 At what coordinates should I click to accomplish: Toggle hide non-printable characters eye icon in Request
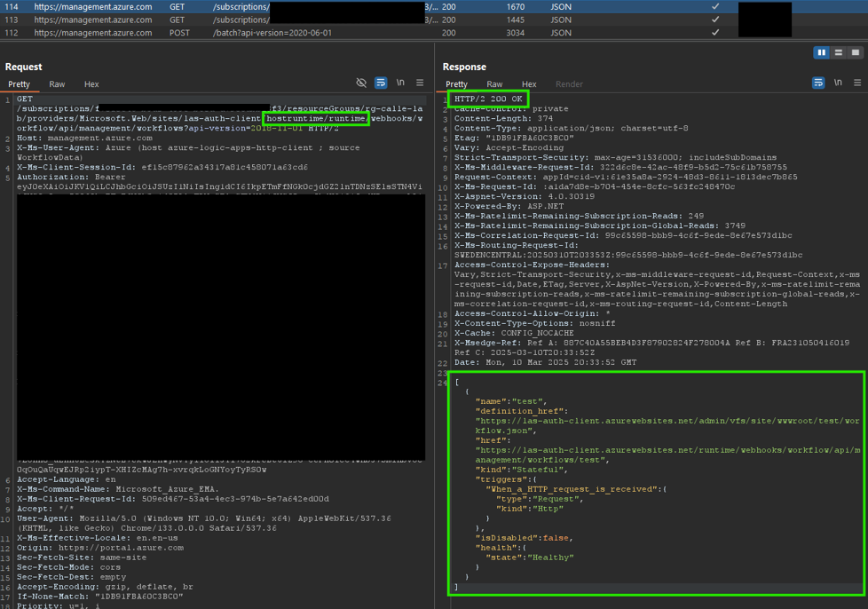[361, 83]
